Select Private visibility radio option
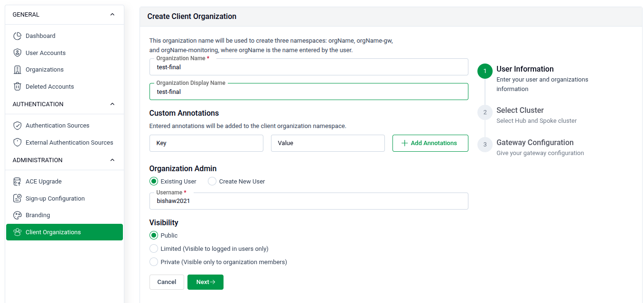Image resolution: width=644 pixels, height=303 pixels. 154,262
